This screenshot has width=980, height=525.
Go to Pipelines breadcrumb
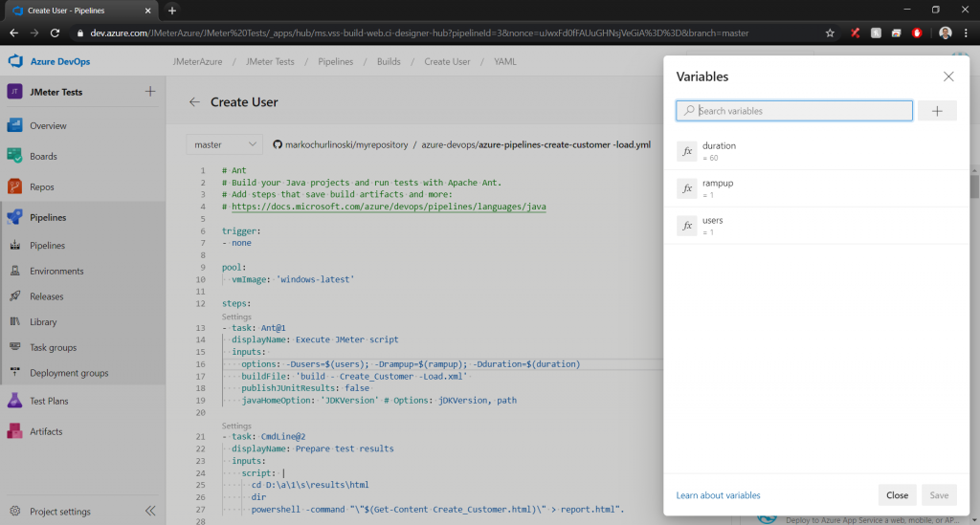[x=336, y=62]
